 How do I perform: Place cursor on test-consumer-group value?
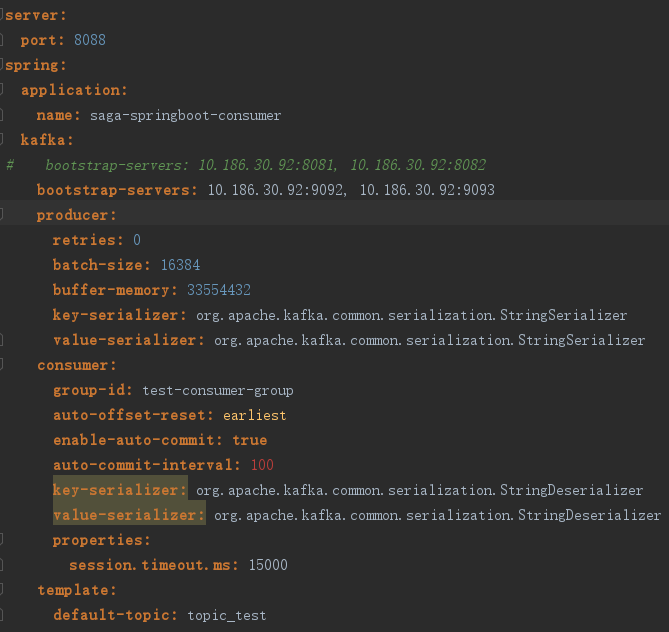pyautogui.click(x=218, y=391)
